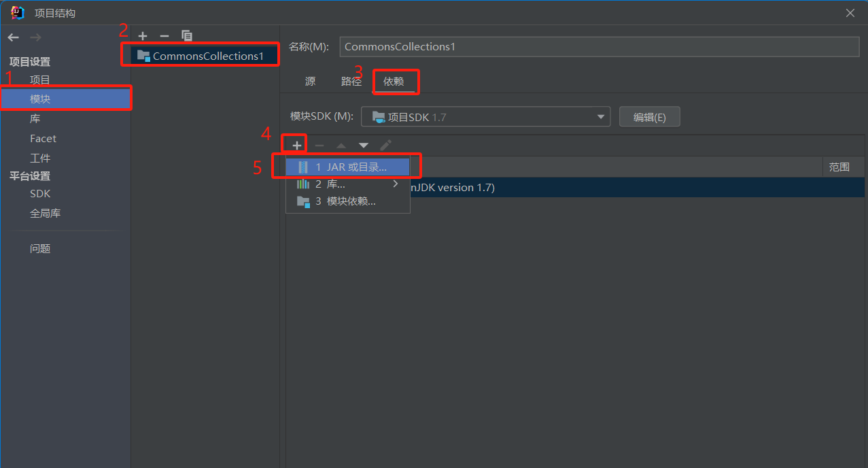Select 模块 in the sidebar
The image size is (868, 468).
point(65,99)
